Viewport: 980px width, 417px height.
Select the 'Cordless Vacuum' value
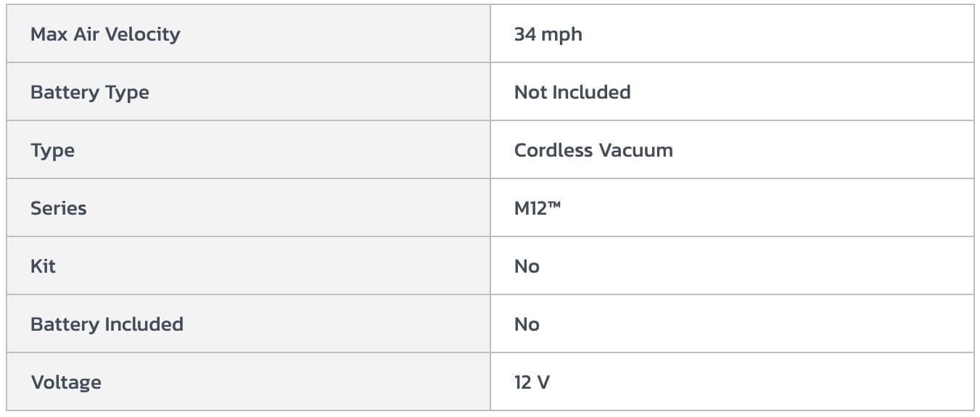coord(593,150)
